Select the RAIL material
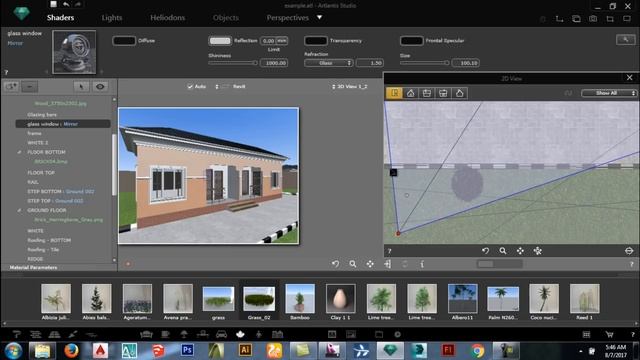 pos(33,182)
